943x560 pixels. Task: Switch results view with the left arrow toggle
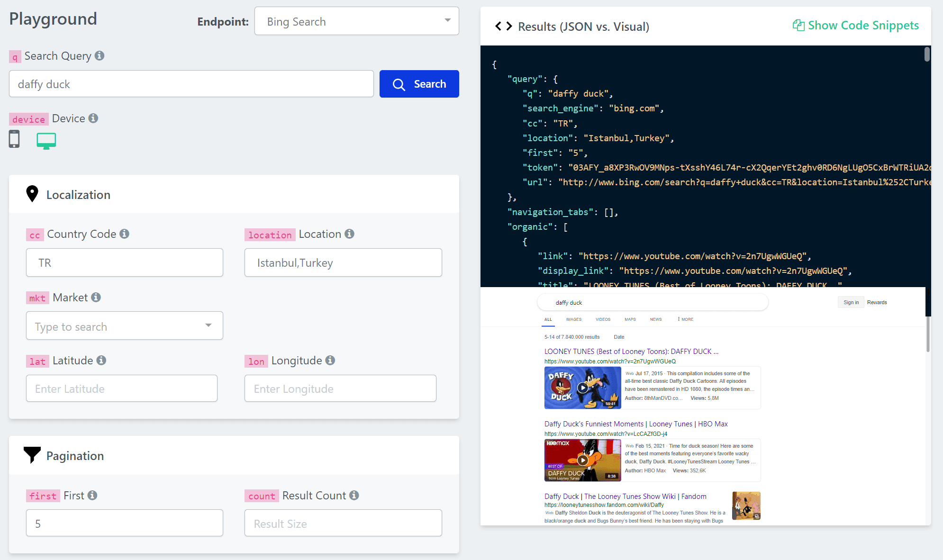[x=499, y=26]
